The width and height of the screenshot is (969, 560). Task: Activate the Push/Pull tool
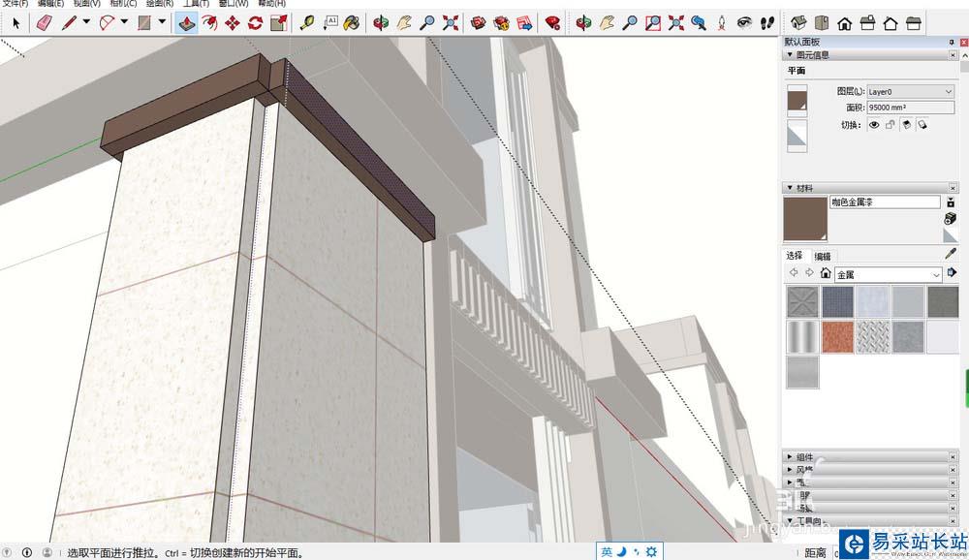pos(187,23)
